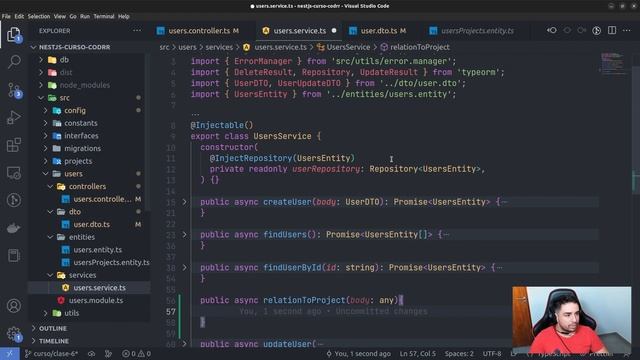Switch to the user.dto.ts tab
The height and width of the screenshot is (360, 640).
pyautogui.click(x=378, y=31)
